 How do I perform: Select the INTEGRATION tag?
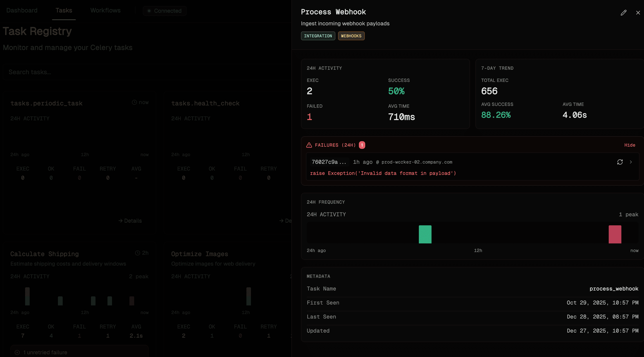pyautogui.click(x=318, y=36)
